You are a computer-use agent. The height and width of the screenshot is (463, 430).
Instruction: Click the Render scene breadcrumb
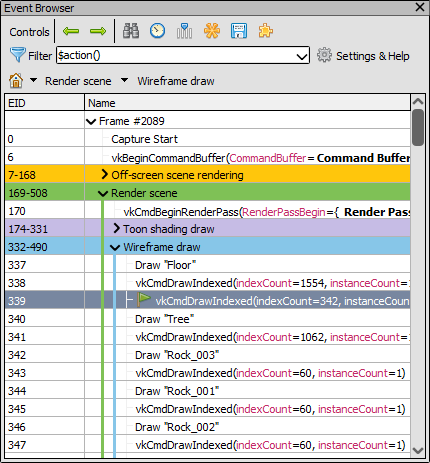[x=78, y=81]
